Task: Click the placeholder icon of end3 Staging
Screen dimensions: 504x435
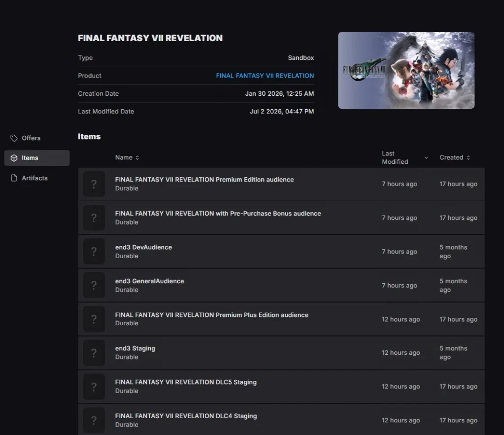Action: 94,353
